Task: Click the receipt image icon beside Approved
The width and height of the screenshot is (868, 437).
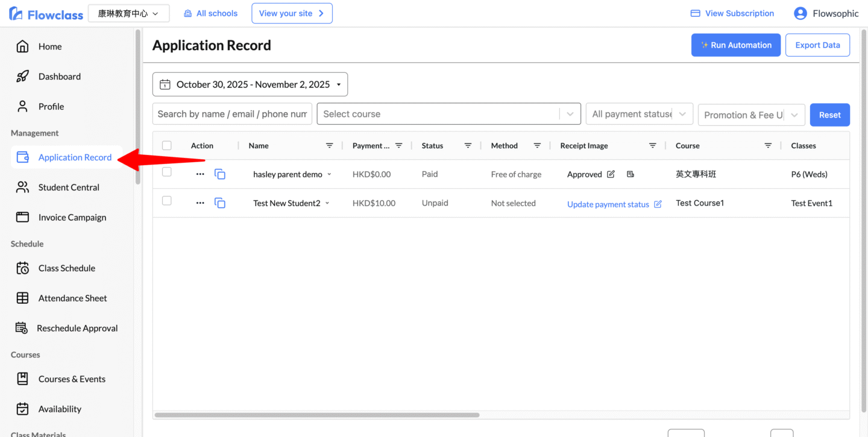Action: 631,174
